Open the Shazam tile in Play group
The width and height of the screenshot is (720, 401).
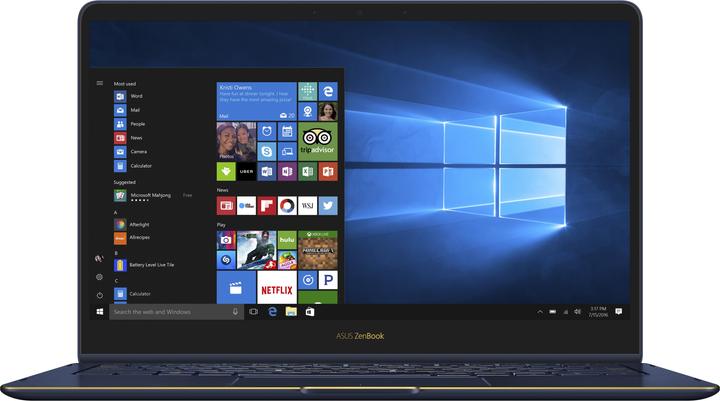pyautogui.click(x=226, y=260)
